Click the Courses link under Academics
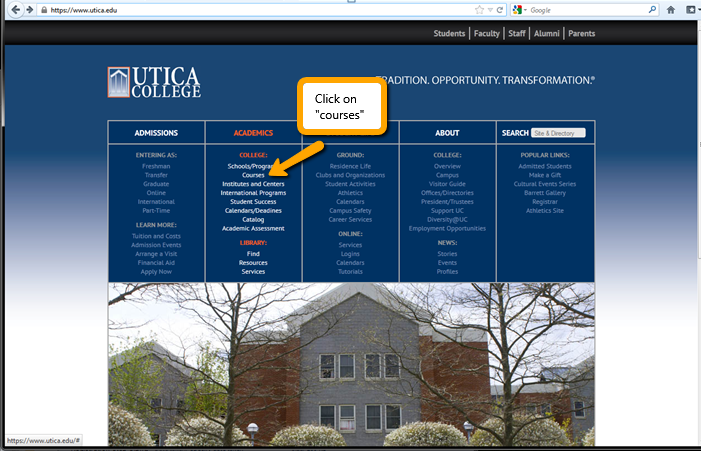This screenshot has width=701, height=451. pyautogui.click(x=253, y=175)
